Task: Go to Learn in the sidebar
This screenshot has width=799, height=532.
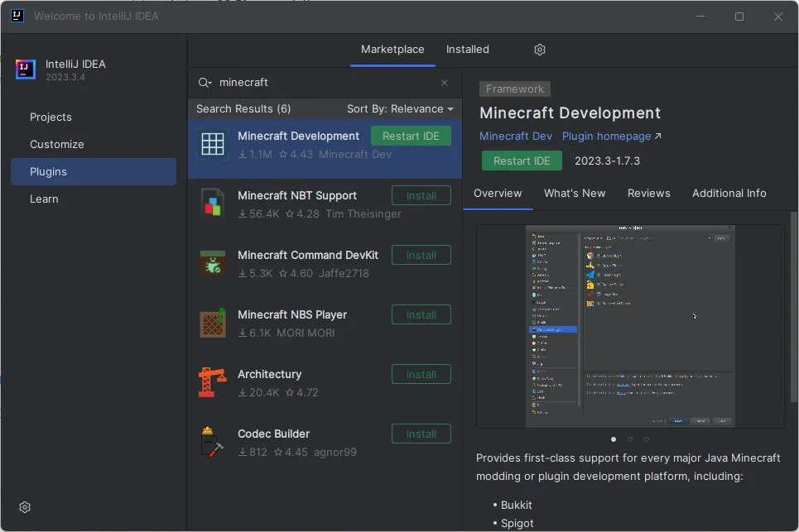Action: tap(94, 199)
